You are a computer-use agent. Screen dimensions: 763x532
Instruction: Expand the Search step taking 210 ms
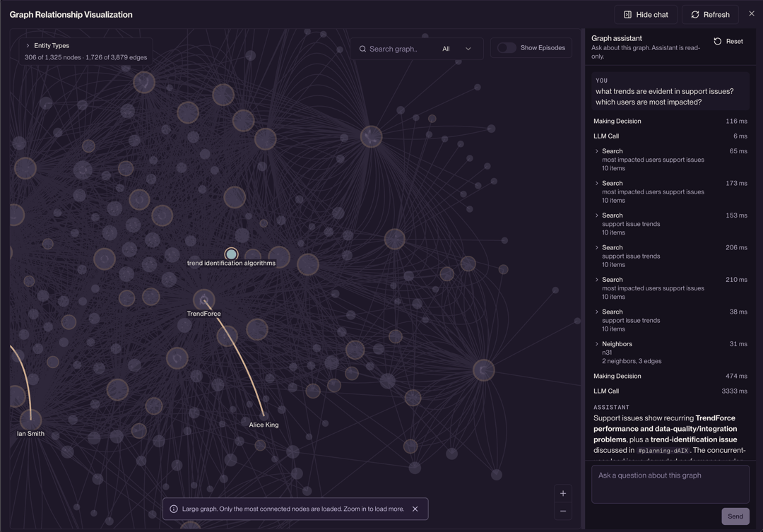[x=597, y=279]
